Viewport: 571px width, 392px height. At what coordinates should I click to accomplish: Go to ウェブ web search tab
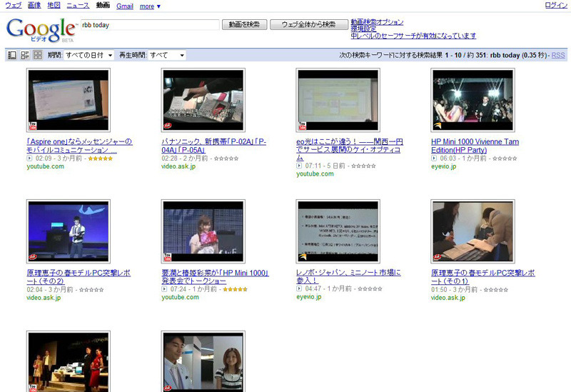tap(14, 6)
